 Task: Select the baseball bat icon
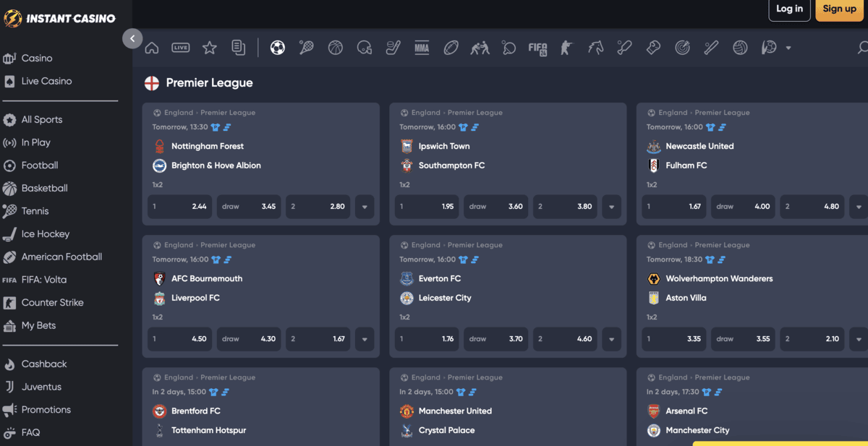[711, 48]
